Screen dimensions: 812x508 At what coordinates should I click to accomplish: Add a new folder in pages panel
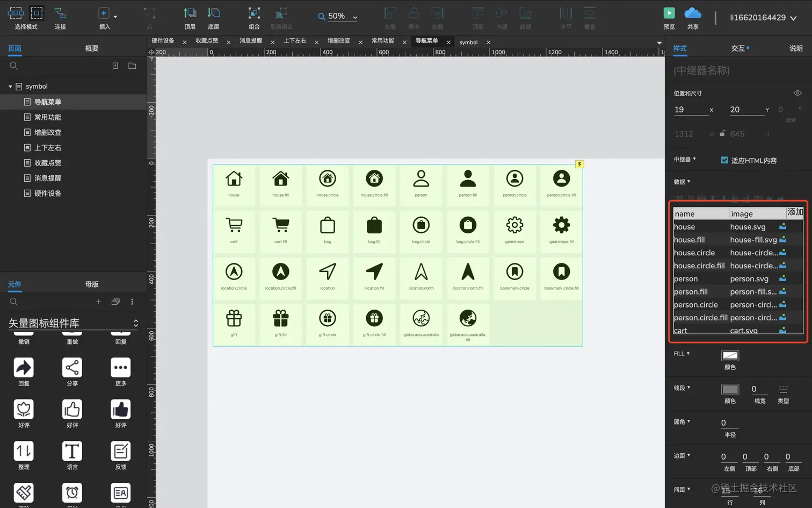point(132,66)
